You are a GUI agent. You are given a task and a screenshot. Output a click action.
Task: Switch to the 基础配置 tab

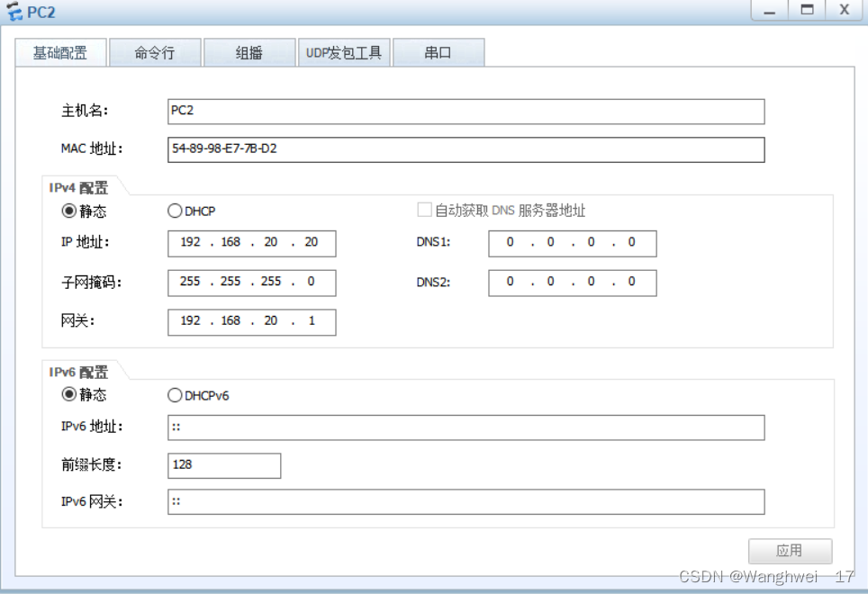tap(60, 53)
